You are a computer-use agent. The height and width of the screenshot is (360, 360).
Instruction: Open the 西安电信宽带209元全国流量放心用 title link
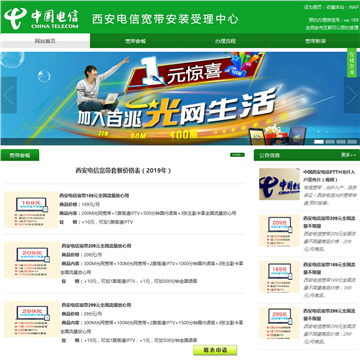[96, 246]
